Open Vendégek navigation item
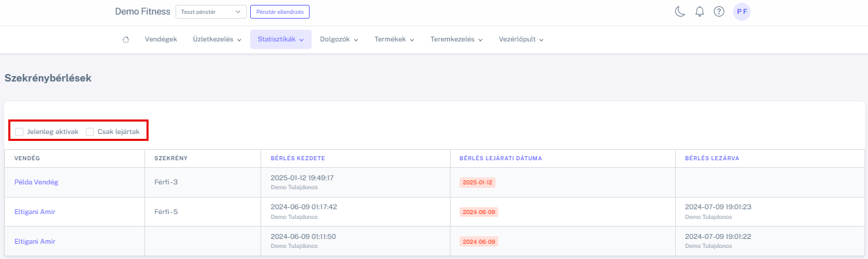The height and width of the screenshot is (259, 868). click(x=160, y=39)
